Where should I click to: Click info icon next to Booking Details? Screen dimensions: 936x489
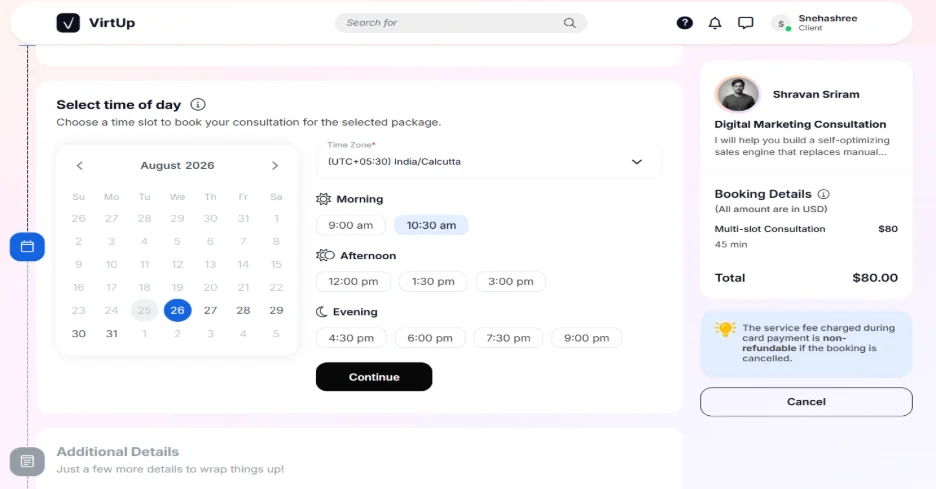(824, 194)
